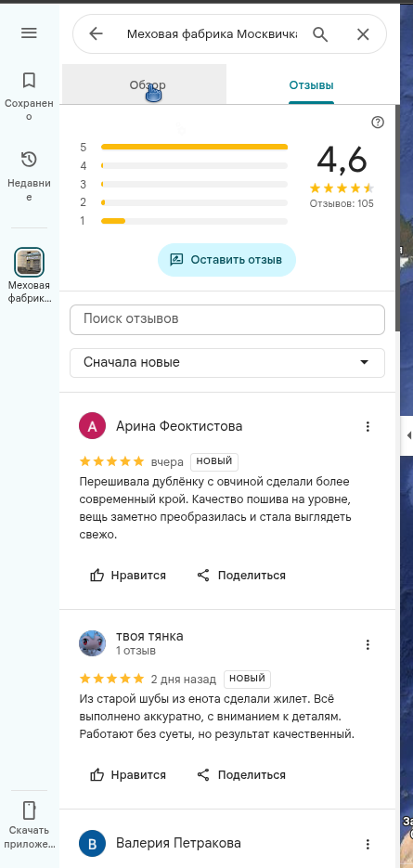Click the reviews panel scrollbar
Image resolution: width=413 pixels, height=868 pixels.
click(396, 219)
